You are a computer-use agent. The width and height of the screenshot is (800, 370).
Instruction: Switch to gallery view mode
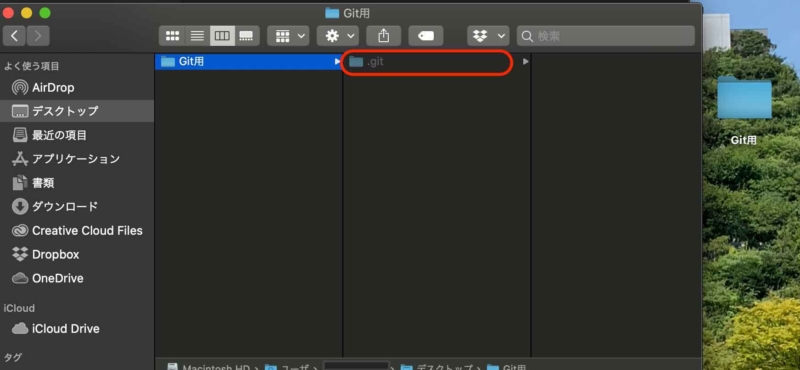point(246,36)
